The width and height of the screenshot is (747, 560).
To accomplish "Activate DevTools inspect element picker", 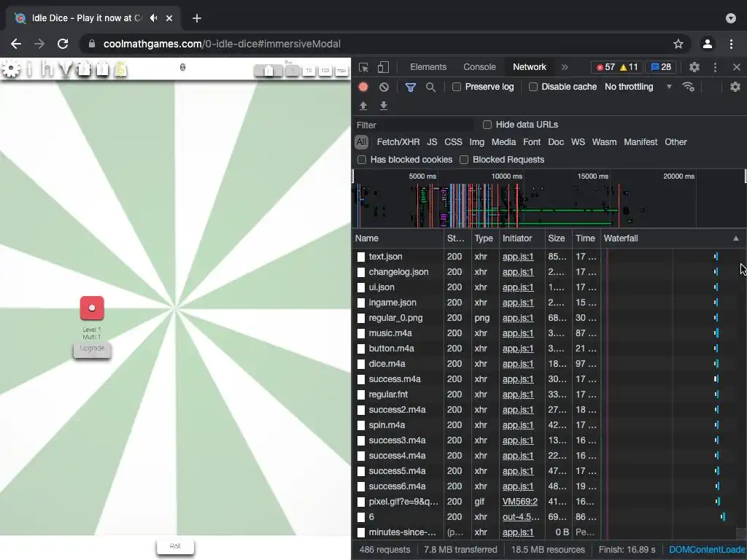I will (x=363, y=67).
